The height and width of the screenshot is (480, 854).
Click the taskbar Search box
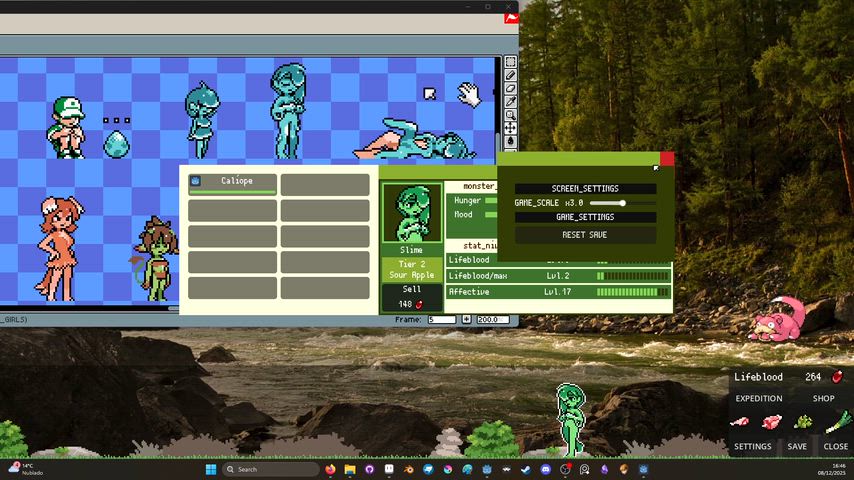tap(270, 469)
